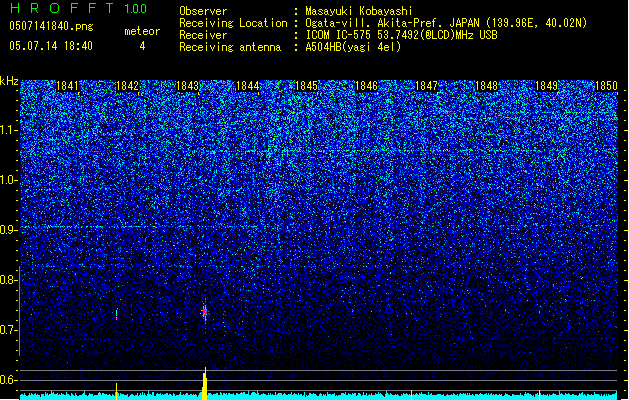629x400 pixels.
Task: Click the 1850 time axis marker
Action: [606, 86]
